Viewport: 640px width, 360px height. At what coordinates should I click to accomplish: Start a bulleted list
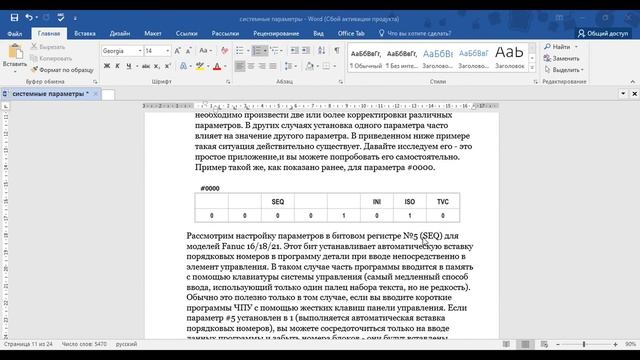pyautogui.click(x=240, y=51)
